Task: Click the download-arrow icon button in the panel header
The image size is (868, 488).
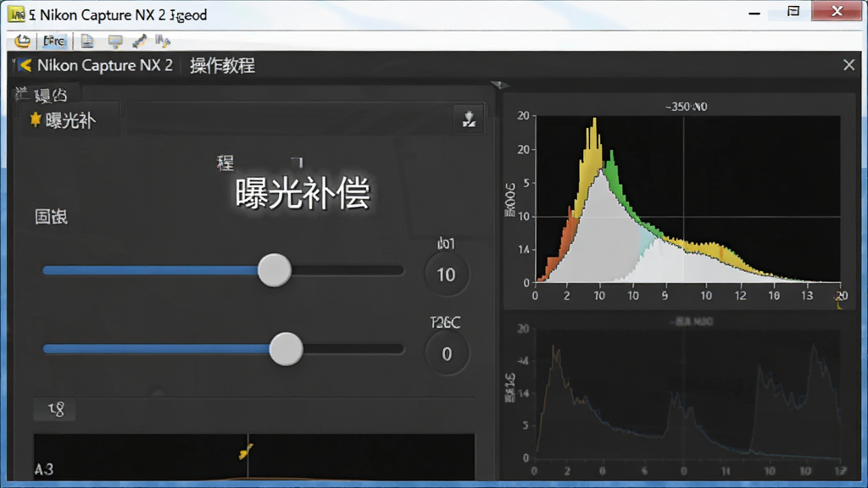Action: click(x=469, y=119)
